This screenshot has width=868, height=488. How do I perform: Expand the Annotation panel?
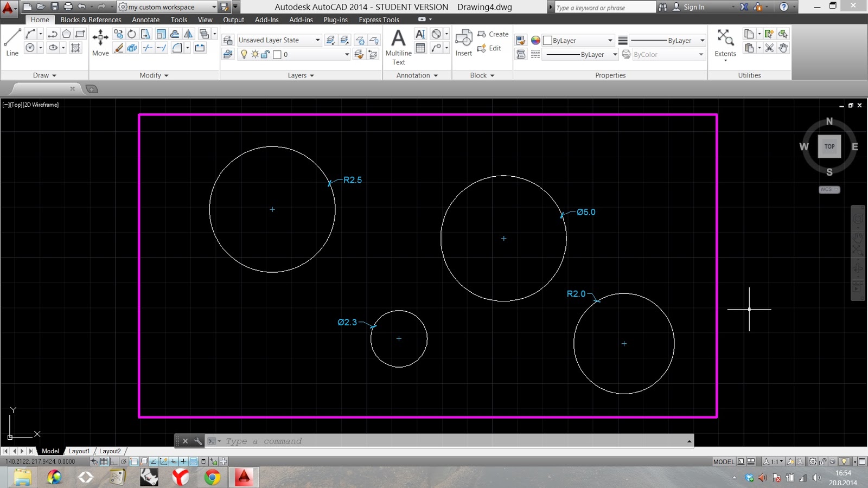tap(417, 75)
